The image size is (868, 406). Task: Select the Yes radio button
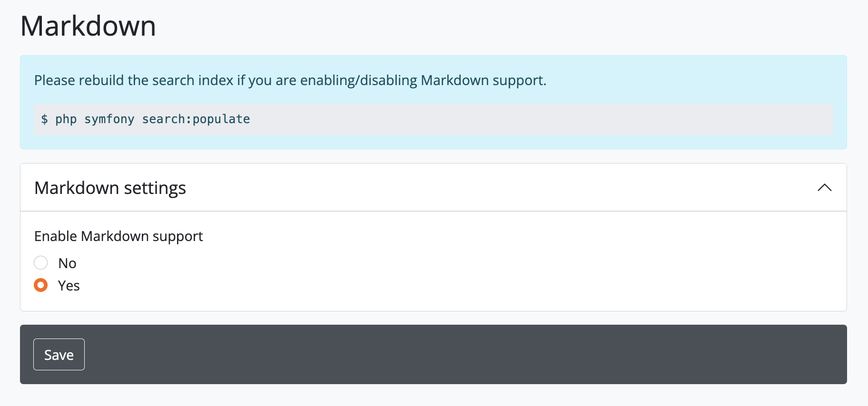pyautogui.click(x=41, y=285)
